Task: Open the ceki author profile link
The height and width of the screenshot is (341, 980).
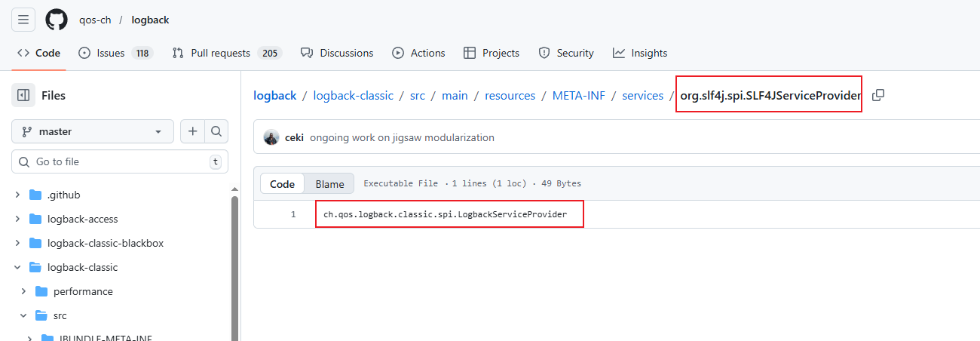Action: pos(294,138)
